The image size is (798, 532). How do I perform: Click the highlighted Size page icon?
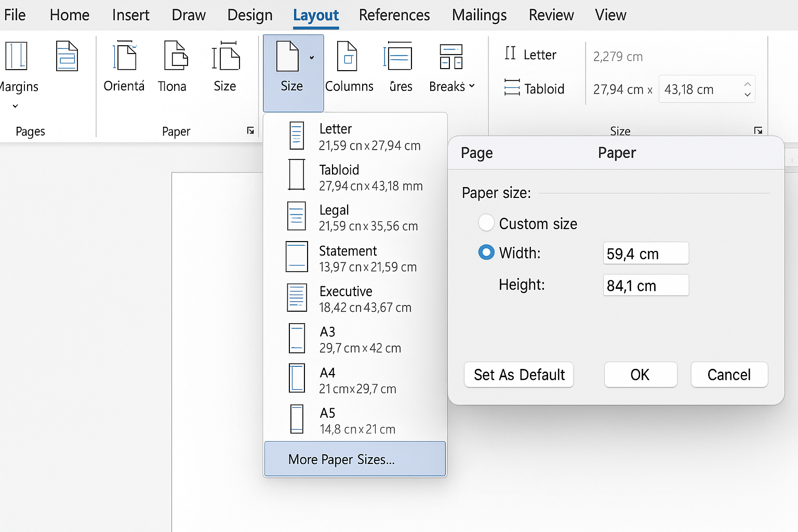(x=287, y=56)
